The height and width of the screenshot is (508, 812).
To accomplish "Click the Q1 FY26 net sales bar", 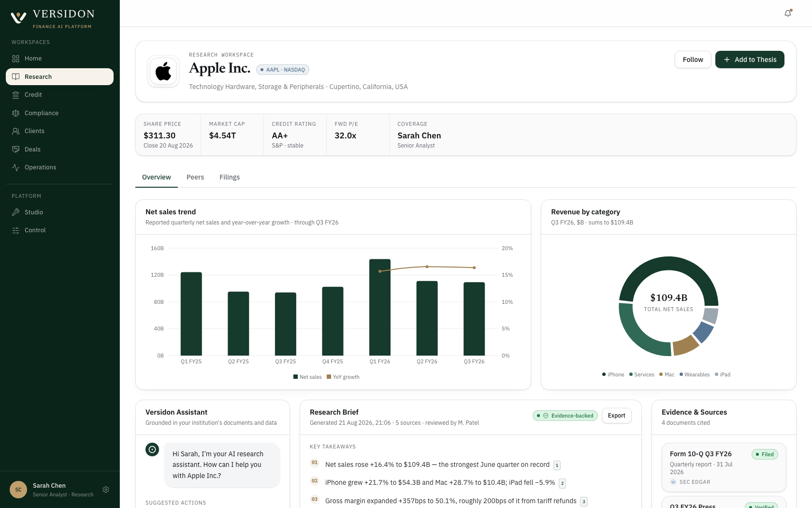I will 380,307.
